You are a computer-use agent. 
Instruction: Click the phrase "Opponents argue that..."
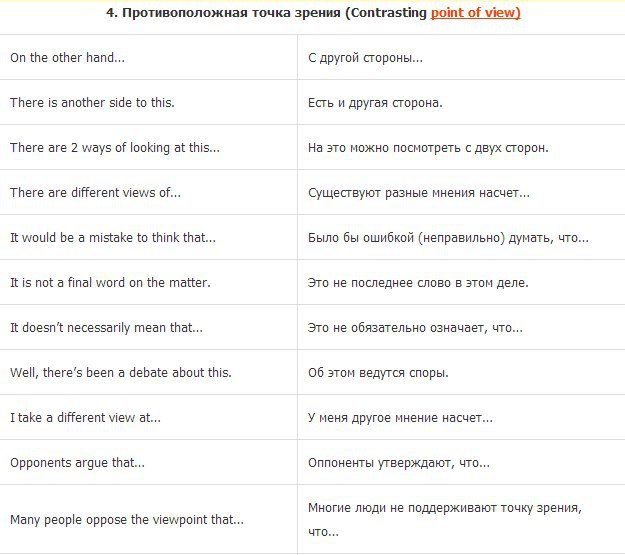[77, 463]
